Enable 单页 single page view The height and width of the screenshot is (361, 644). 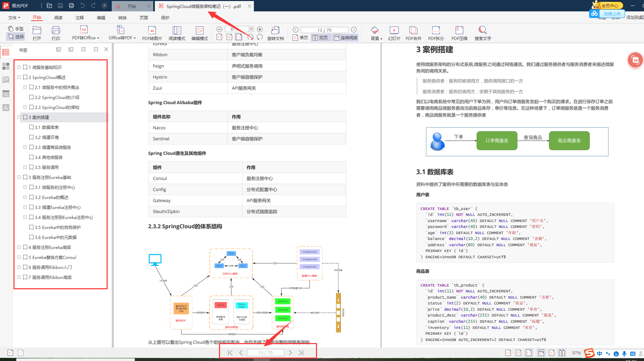tap(300, 38)
